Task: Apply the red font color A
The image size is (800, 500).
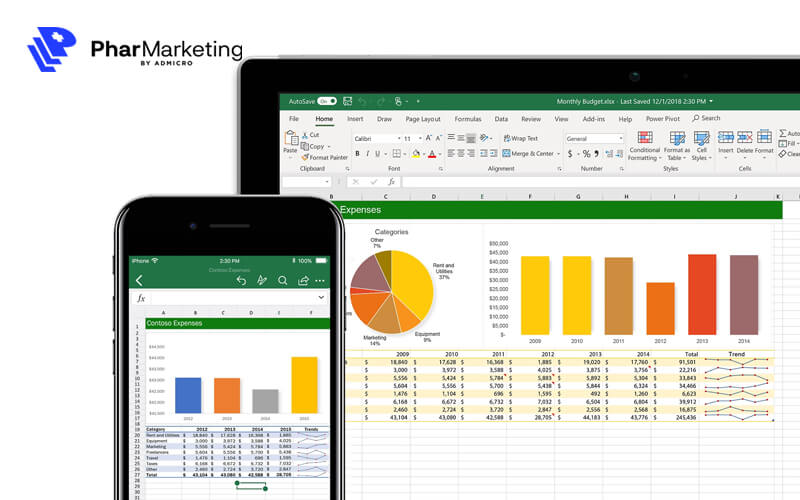Action: pos(432,154)
